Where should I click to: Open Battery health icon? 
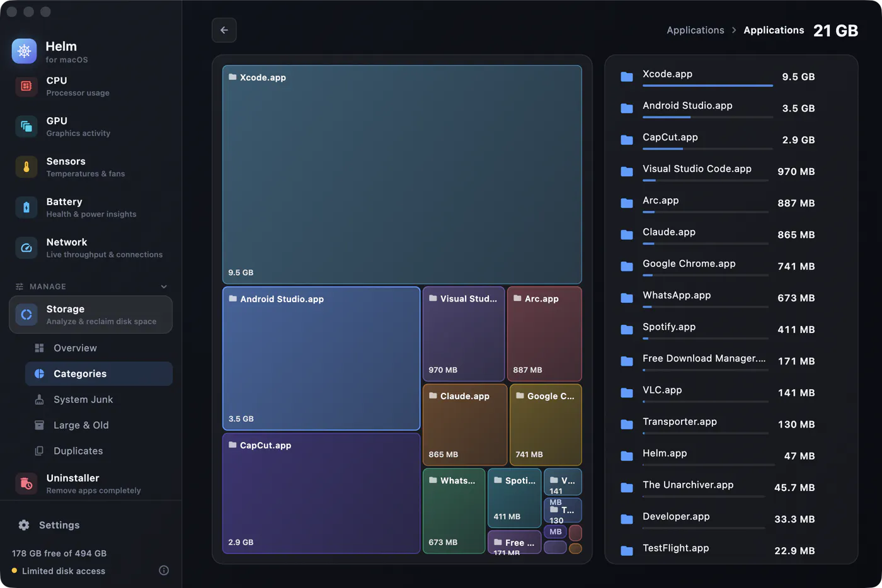click(26, 207)
